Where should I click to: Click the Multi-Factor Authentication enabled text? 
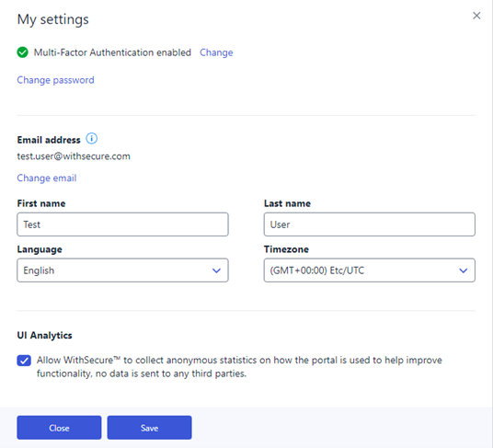pyautogui.click(x=112, y=52)
